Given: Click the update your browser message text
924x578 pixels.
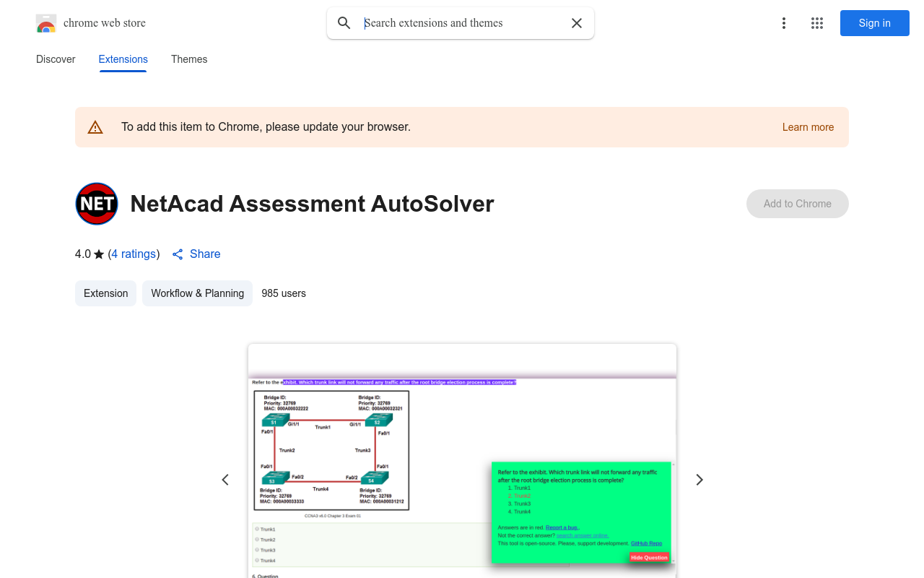Looking at the screenshot, I should tap(266, 127).
